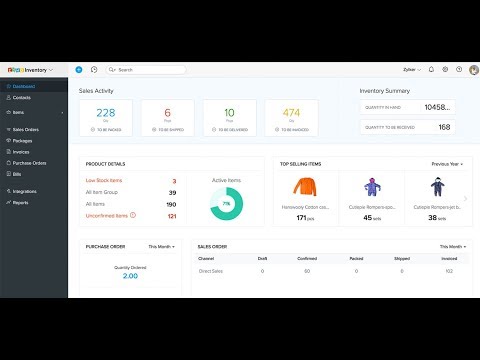Click the Sales Orders cart icon

click(x=9, y=129)
